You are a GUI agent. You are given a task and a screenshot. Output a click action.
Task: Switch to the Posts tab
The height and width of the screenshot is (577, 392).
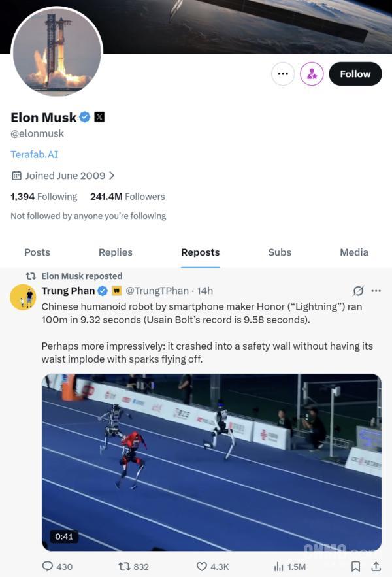tap(37, 252)
